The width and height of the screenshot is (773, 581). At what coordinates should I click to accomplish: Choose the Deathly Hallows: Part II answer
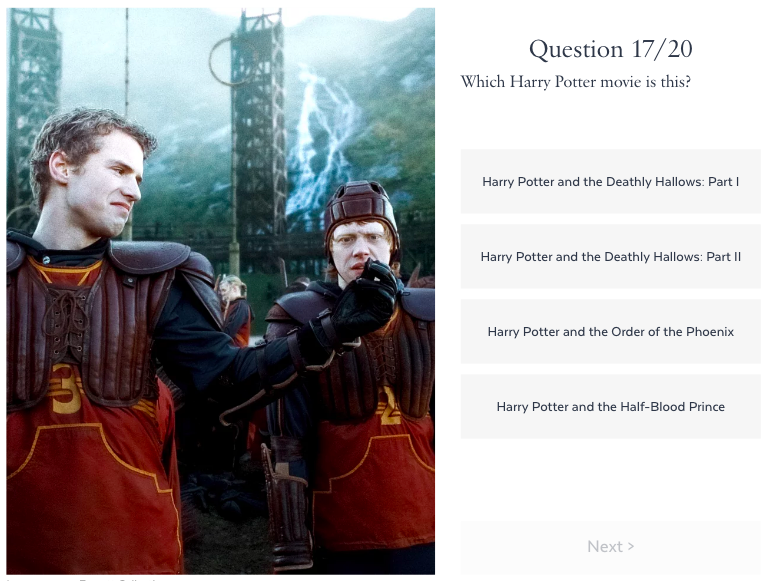point(610,256)
